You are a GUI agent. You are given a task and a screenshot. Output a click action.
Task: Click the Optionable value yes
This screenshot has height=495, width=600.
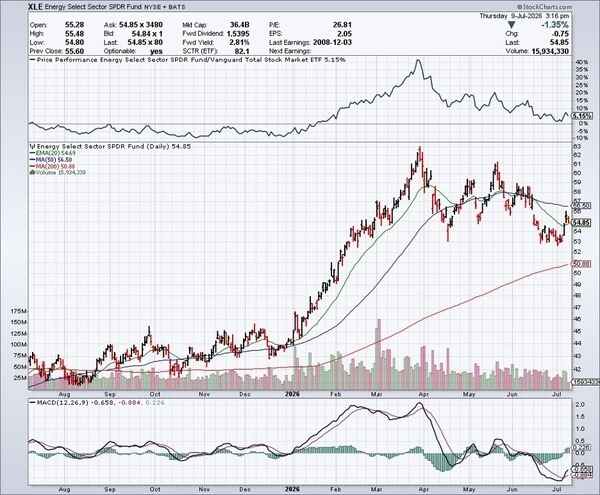click(156, 51)
